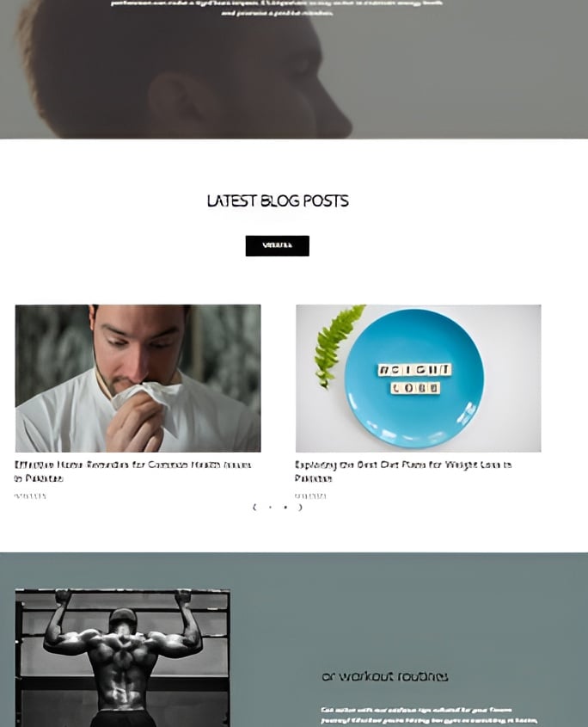This screenshot has width=588, height=727.
Task: Click the bodybuilder pull-up photo
Action: click(x=122, y=657)
